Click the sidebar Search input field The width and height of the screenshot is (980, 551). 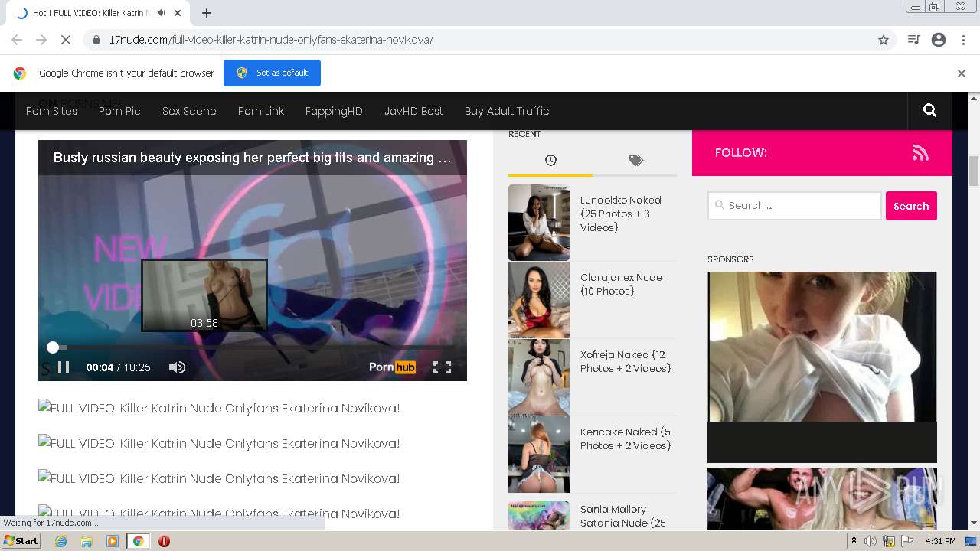click(x=795, y=206)
